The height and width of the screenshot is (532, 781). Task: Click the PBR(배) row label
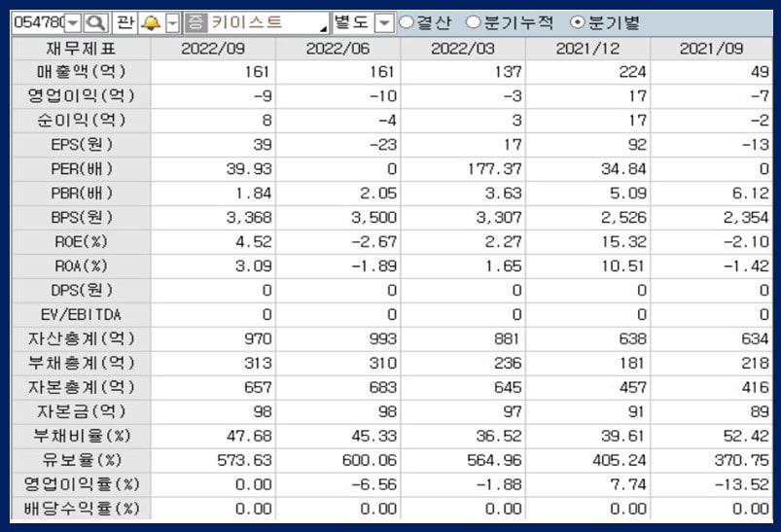(x=81, y=194)
